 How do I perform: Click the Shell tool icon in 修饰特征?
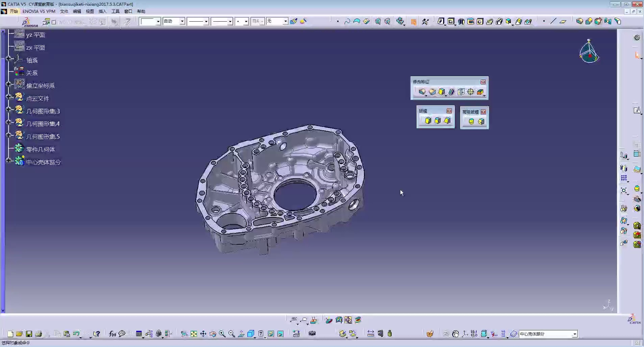click(x=451, y=92)
